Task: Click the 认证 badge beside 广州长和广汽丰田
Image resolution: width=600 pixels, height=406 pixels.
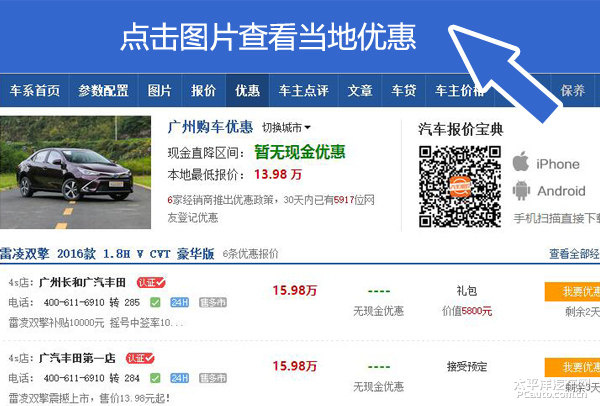Action: coord(151,283)
